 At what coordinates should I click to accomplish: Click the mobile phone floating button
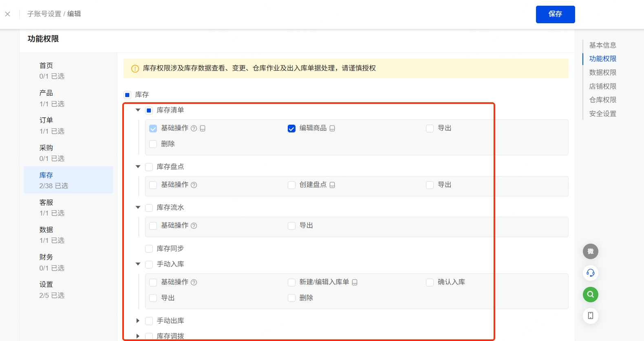(x=591, y=316)
